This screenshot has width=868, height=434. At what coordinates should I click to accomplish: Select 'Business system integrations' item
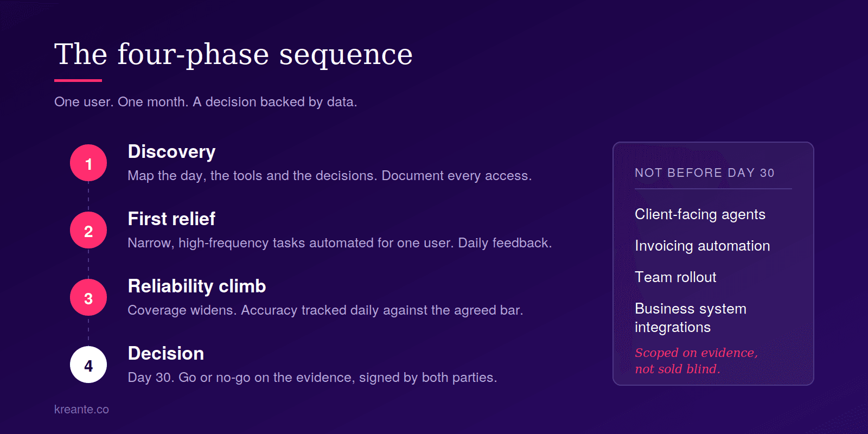click(x=691, y=318)
